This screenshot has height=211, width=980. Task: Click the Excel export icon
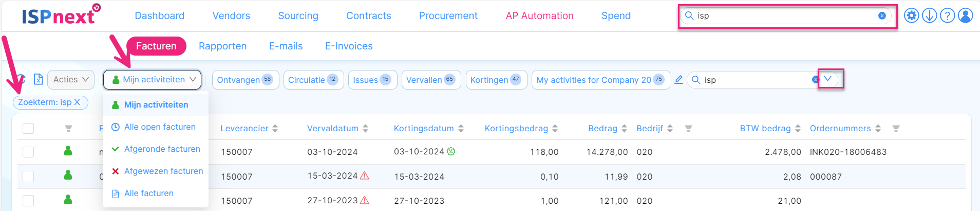38,79
